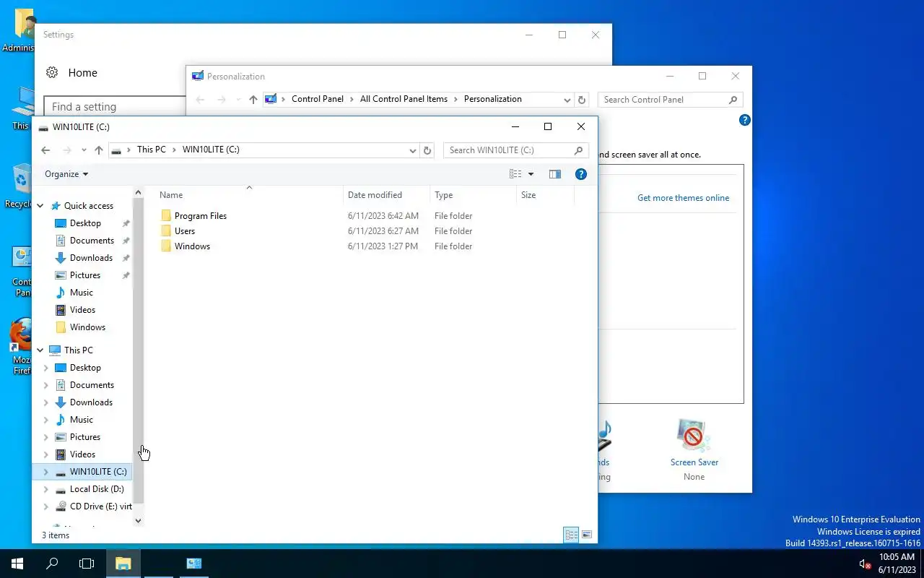924x578 pixels.
Task: Click the Search Control Panel box
Action: tap(670, 100)
